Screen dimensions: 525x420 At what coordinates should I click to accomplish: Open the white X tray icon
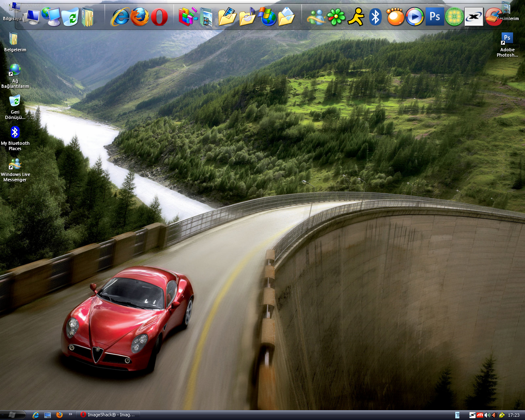tap(472, 415)
